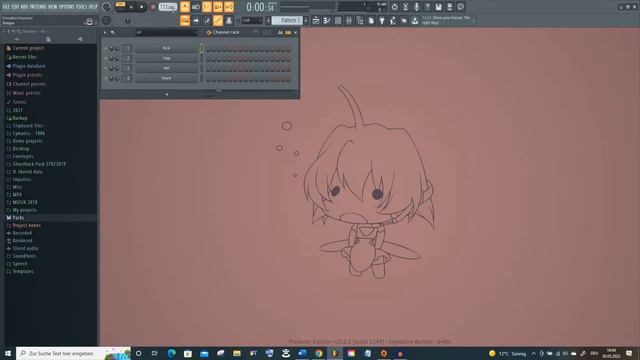Click the play button in transport
Image resolution: width=640 pixels, height=360 pixels.
131,7
